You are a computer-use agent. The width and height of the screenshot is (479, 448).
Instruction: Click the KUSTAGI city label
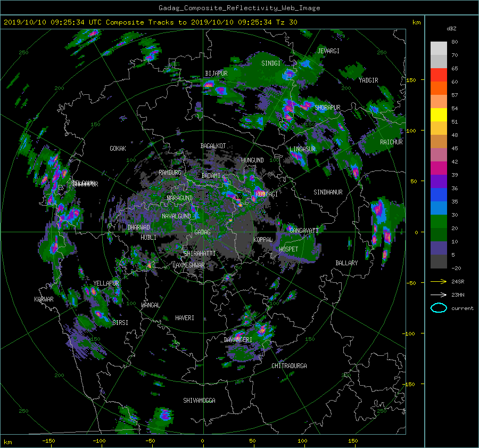(267, 194)
